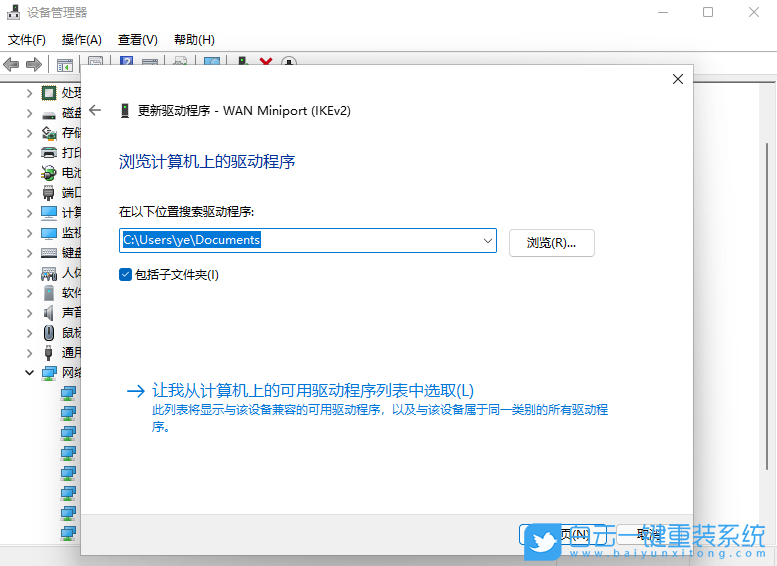Image resolution: width=777 pixels, height=566 pixels.
Task: Expand the 计算 tree node chevron
Action: [29, 213]
